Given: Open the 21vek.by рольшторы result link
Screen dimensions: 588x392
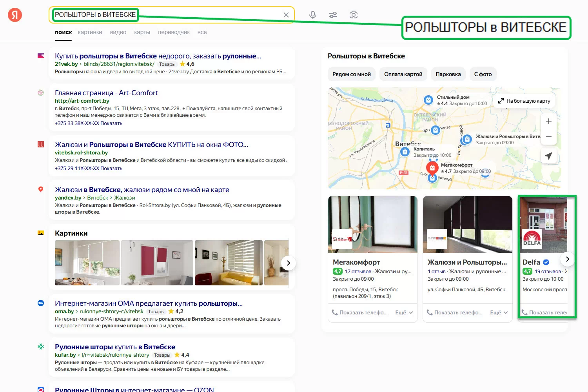Looking at the screenshot, I should point(158,56).
